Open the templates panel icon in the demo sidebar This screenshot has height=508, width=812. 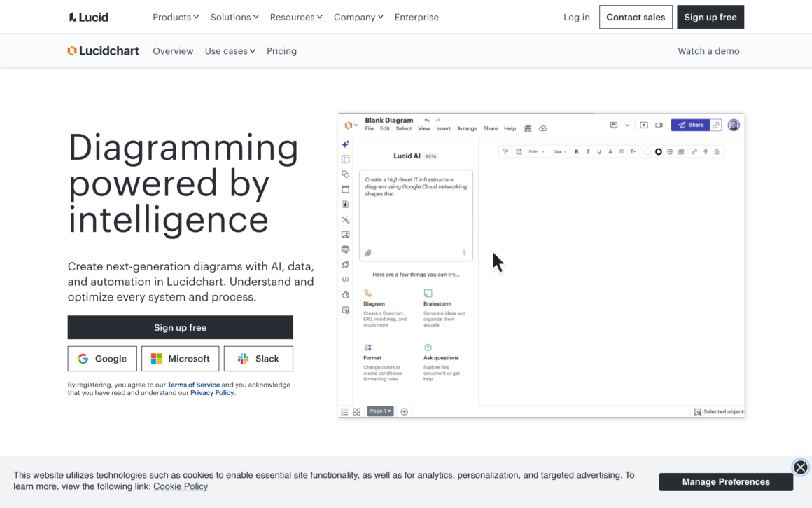point(345,159)
